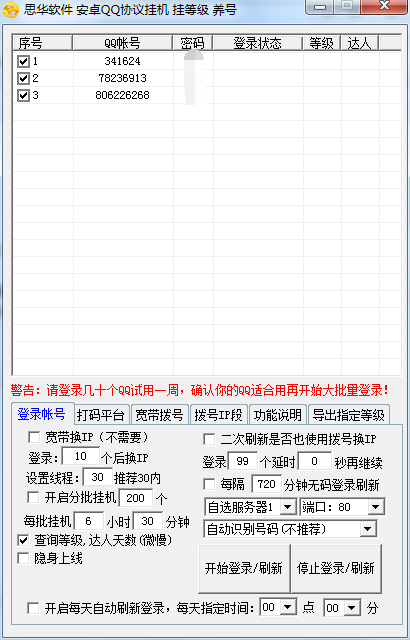
Task: Click the 停止登录/刷新 button
Action: point(336,568)
